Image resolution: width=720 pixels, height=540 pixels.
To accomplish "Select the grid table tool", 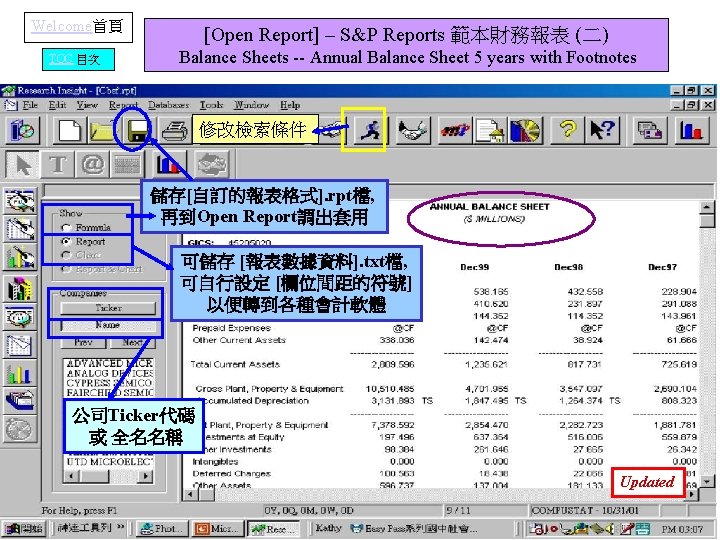I will click(x=127, y=164).
